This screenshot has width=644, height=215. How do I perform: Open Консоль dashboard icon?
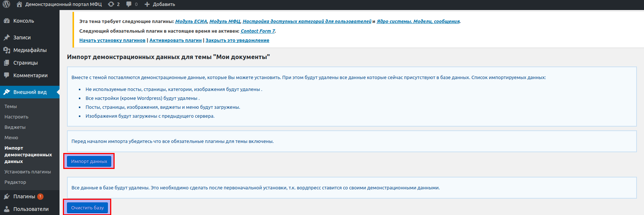point(7,21)
